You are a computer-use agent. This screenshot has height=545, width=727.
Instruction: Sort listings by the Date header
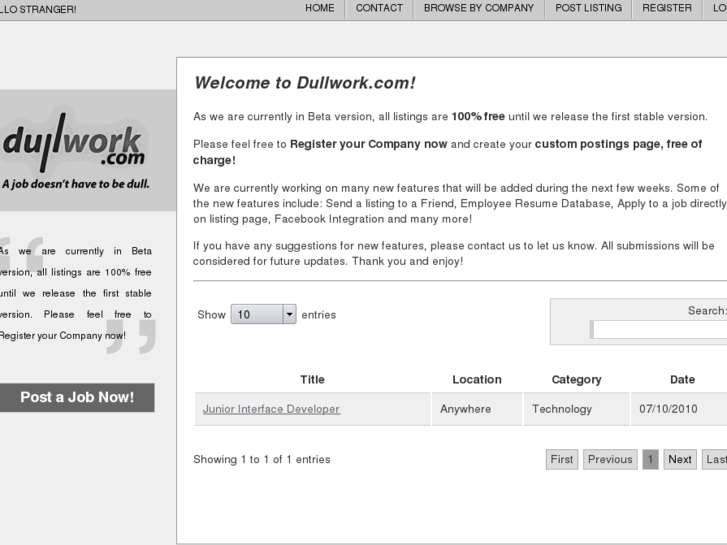pos(682,379)
